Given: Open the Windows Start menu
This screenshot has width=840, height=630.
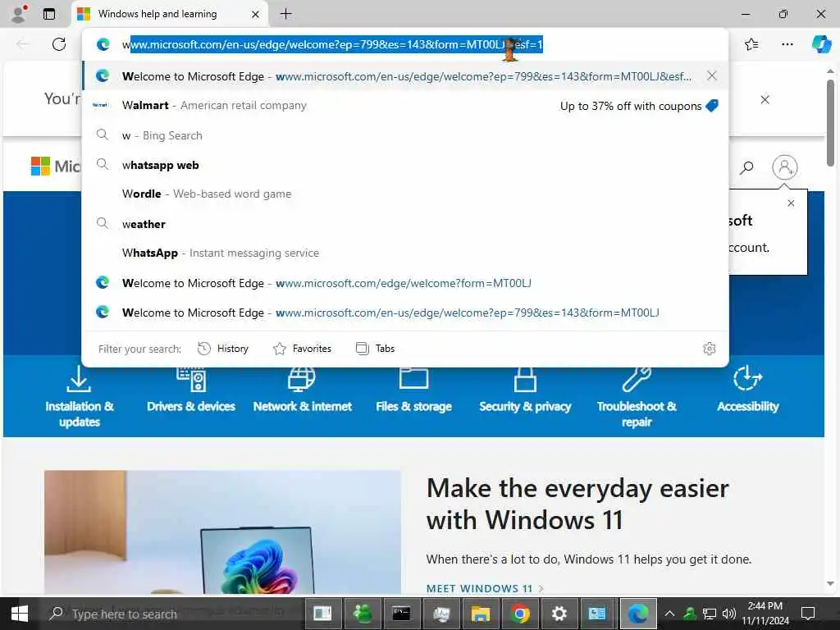Looking at the screenshot, I should tap(20, 614).
